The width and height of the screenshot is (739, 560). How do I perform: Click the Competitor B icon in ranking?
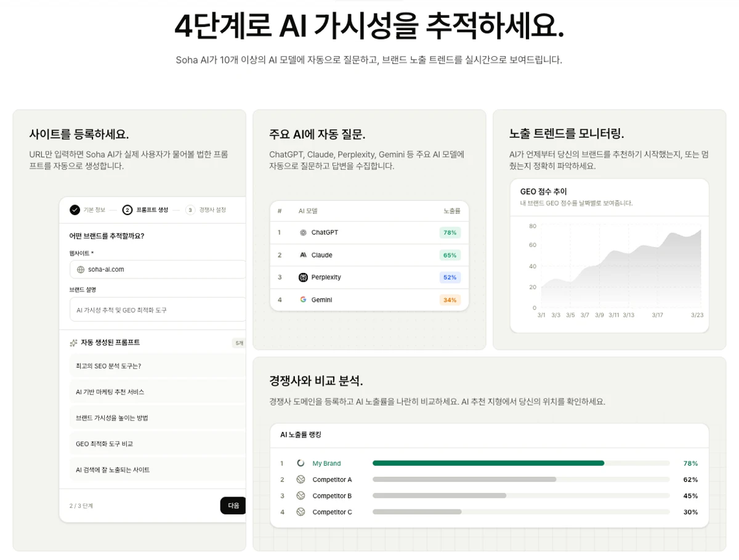click(x=301, y=495)
